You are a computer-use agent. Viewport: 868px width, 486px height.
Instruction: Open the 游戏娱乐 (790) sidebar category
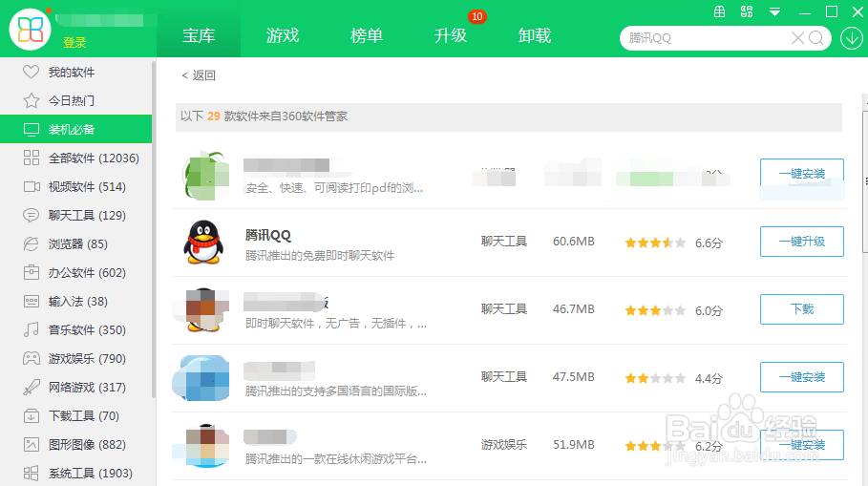click(75, 359)
